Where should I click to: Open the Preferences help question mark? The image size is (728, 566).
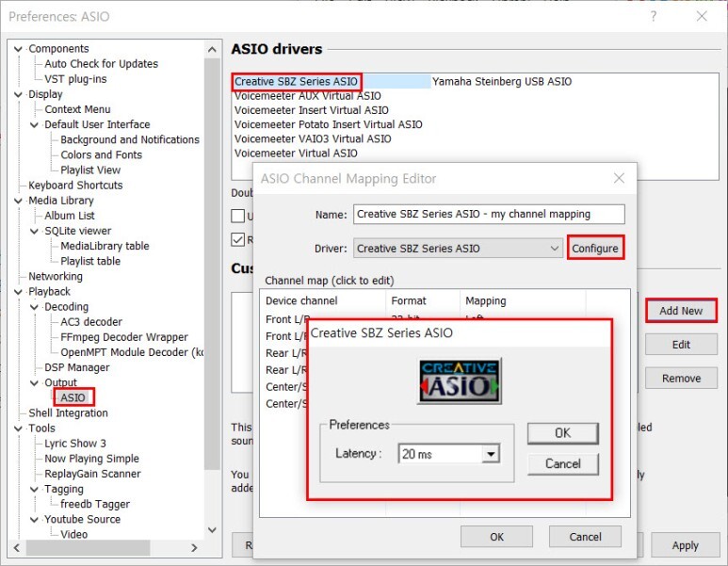(x=654, y=16)
